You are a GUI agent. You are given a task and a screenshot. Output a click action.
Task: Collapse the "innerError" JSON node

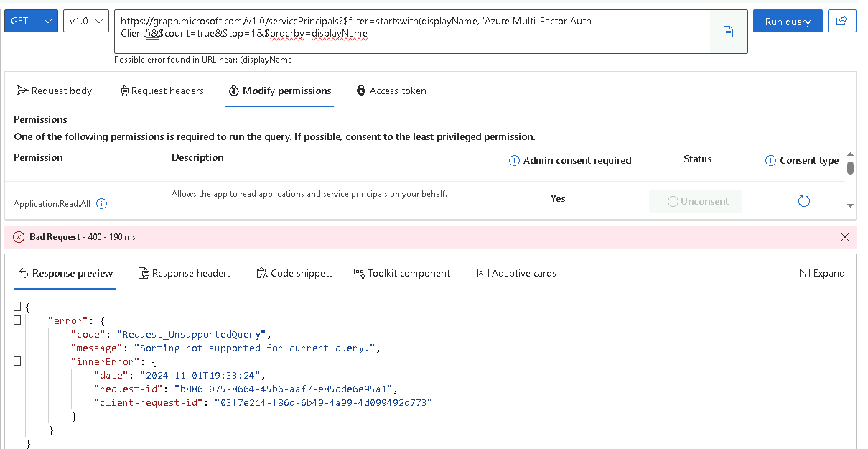click(17, 361)
